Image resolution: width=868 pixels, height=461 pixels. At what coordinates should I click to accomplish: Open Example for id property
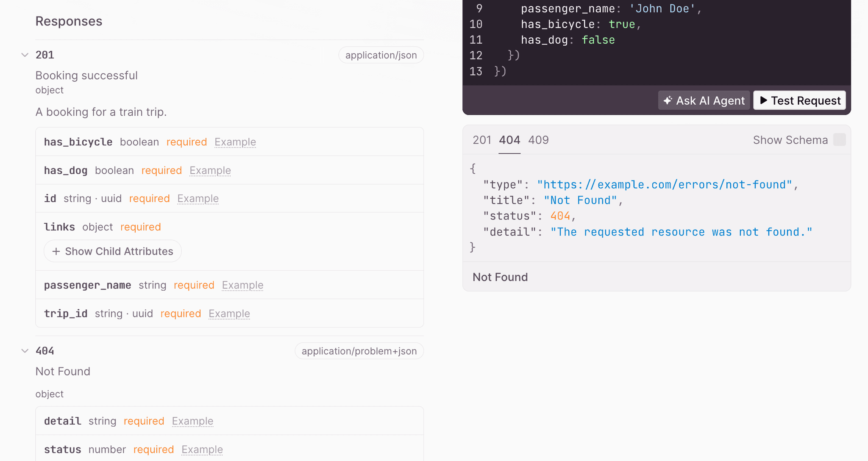point(198,198)
